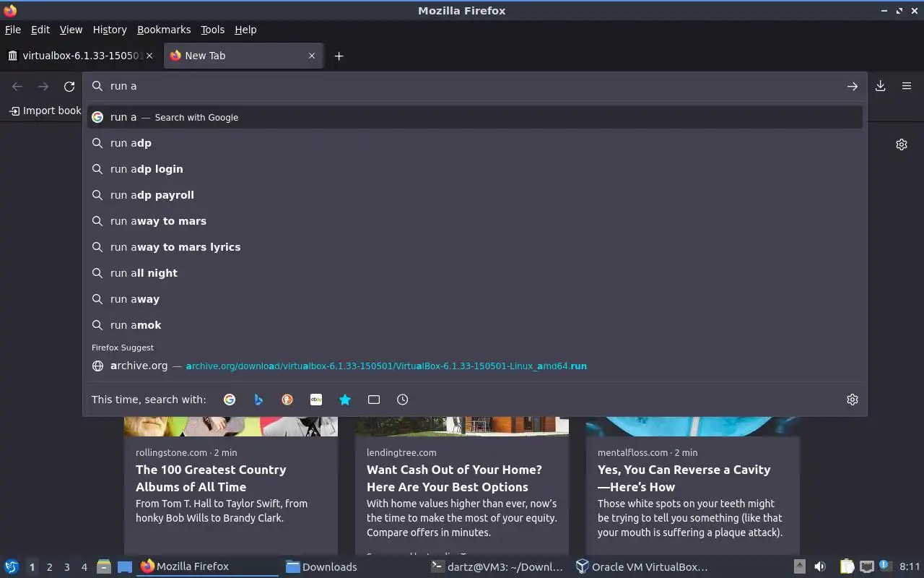Viewport: 924px width, 578px height.
Task: Select 'run a — Search with Google' suggestion
Action: pyautogui.click(x=475, y=117)
